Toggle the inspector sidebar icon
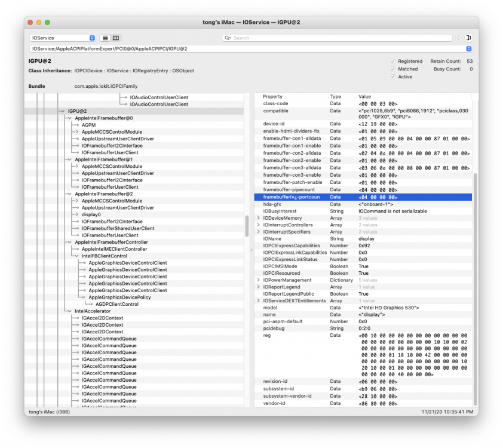The height and width of the screenshot is (448, 503). [x=468, y=38]
